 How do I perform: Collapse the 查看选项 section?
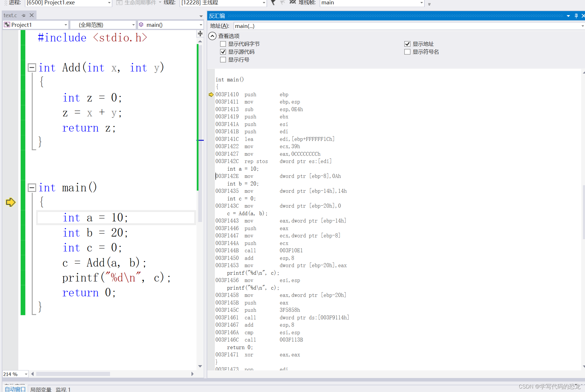click(212, 36)
